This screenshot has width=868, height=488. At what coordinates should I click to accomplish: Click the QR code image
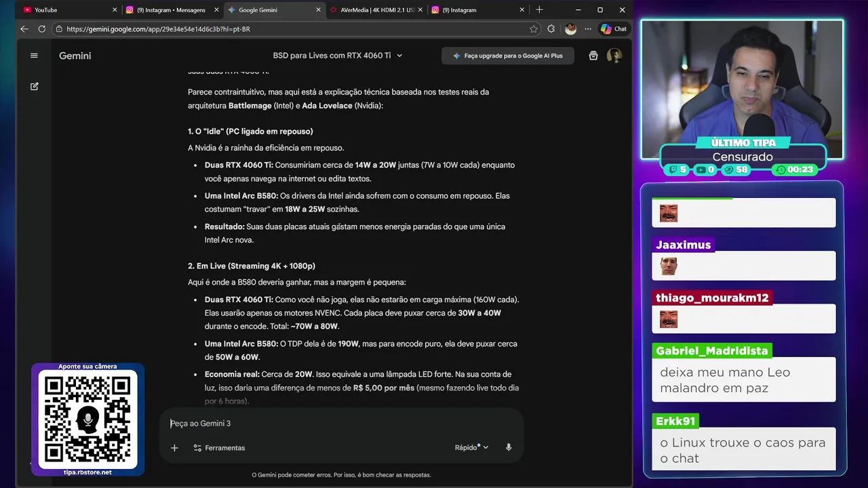pyautogui.click(x=87, y=420)
